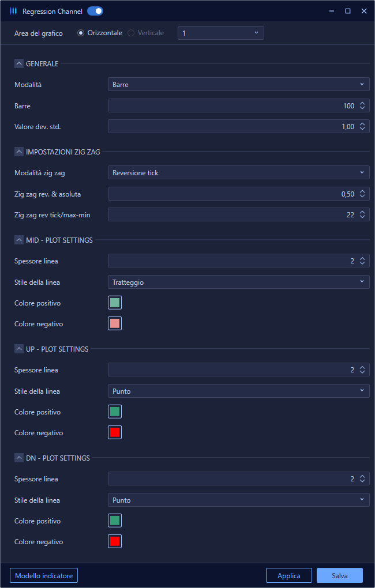Screen dimensions: 375x588
Task: Collapse the GENERALE section
Action: click(x=19, y=63)
